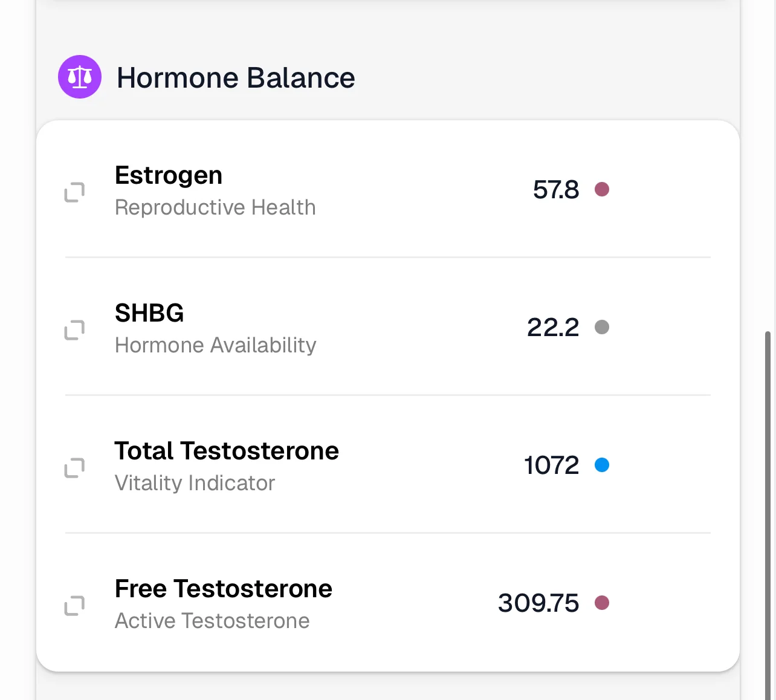The width and height of the screenshot is (776, 700).
Task: Open the Total Testosterone biomarker entry
Action: 227,451
